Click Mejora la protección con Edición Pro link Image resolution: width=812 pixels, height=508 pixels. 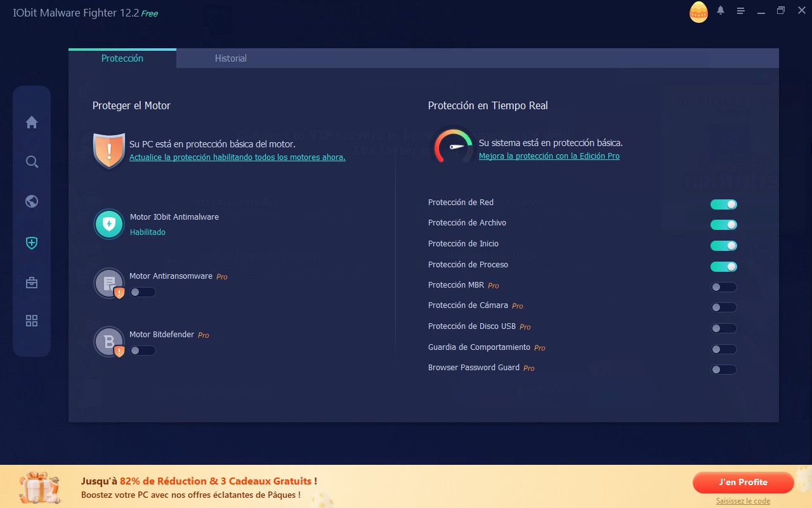point(549,156)
